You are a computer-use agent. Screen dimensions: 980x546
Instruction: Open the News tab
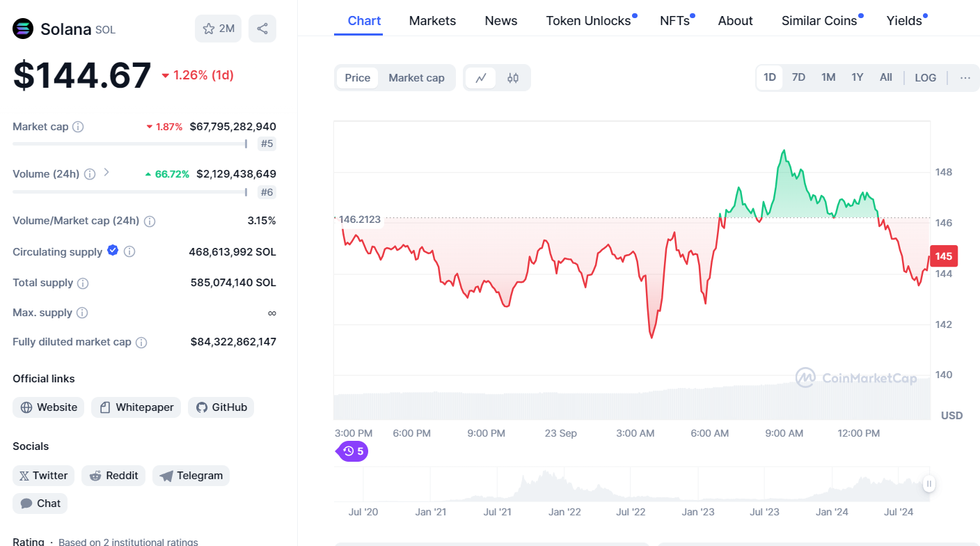coord(501,21)
